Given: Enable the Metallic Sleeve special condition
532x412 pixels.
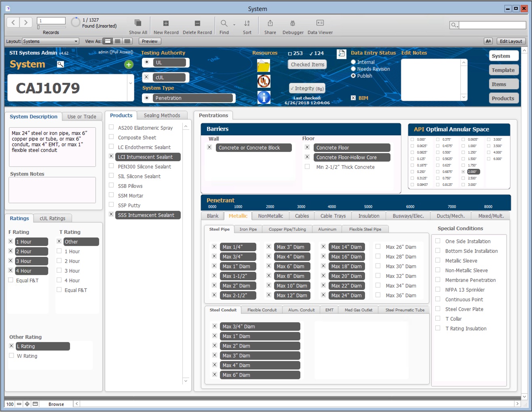Looking at the screenshot, I should [x=438, y=261].
